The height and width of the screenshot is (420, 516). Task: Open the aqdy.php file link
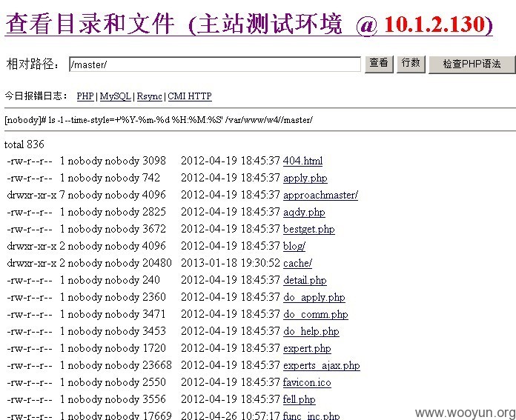(304, 212)
